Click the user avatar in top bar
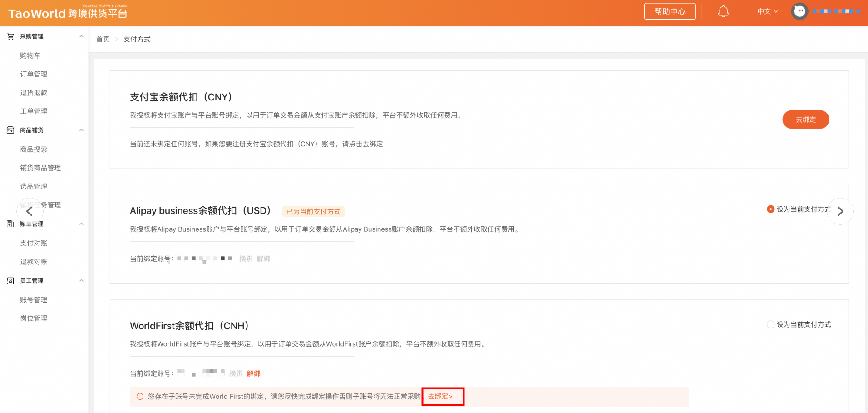This screenshot has height=413, width=868. click(799, 11)
